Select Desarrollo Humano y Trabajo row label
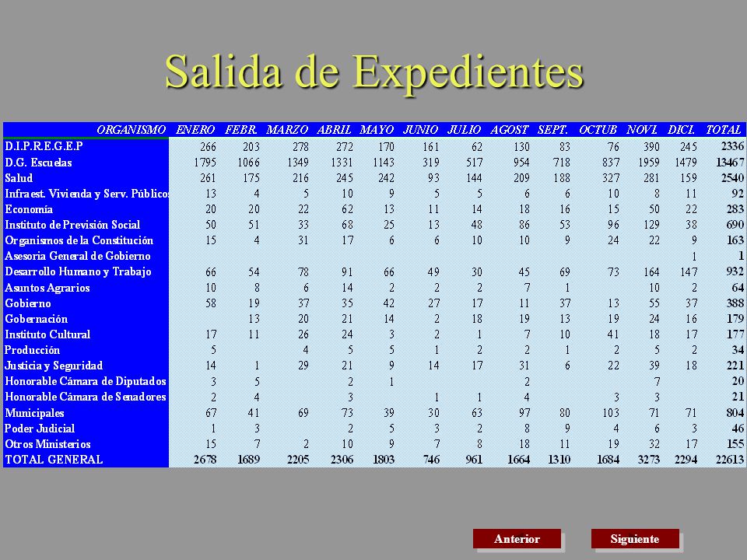The height and width of the screenshot is (560, 747). (78, 272)
